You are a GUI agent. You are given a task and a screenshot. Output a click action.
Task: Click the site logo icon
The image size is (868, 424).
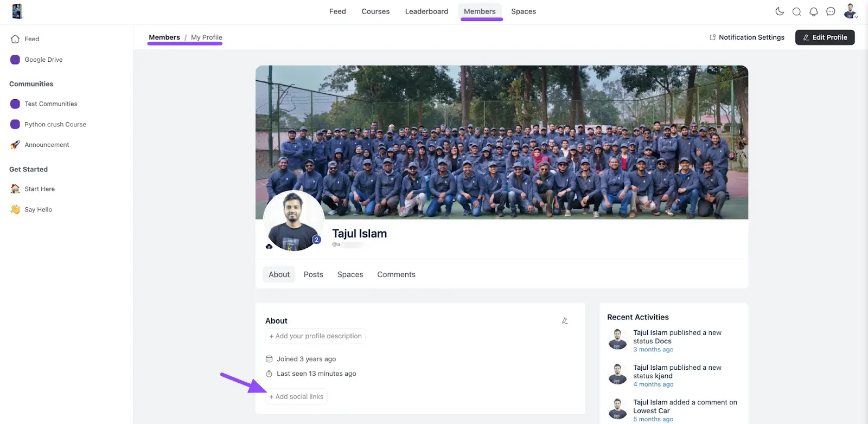coord(17,11)
